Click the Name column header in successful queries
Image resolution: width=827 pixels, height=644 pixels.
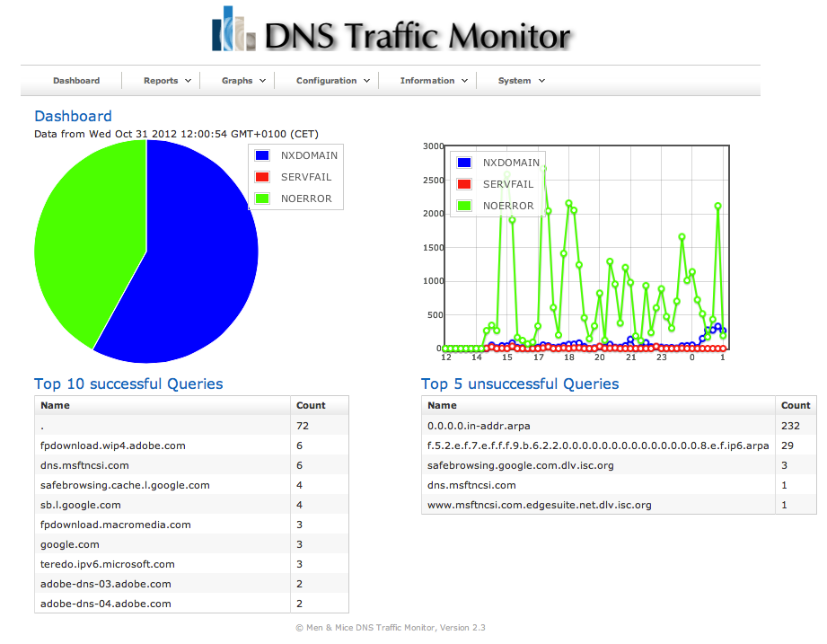[x=56, y=405]
